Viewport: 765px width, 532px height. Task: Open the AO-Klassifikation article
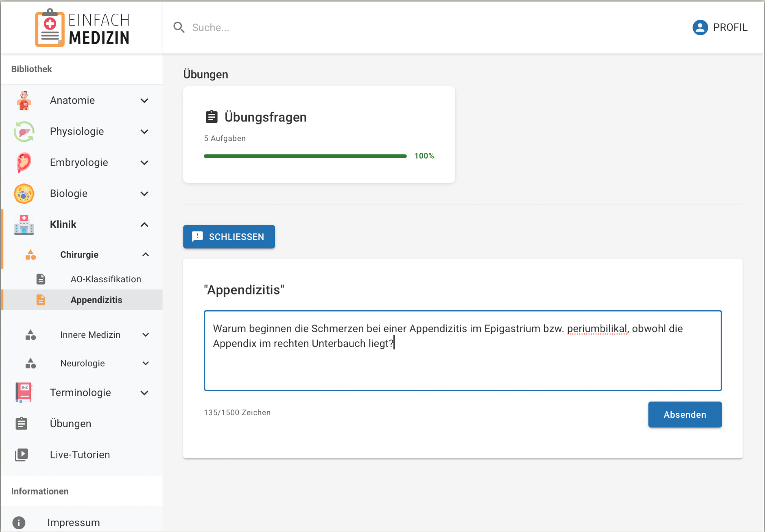(106, 279)
